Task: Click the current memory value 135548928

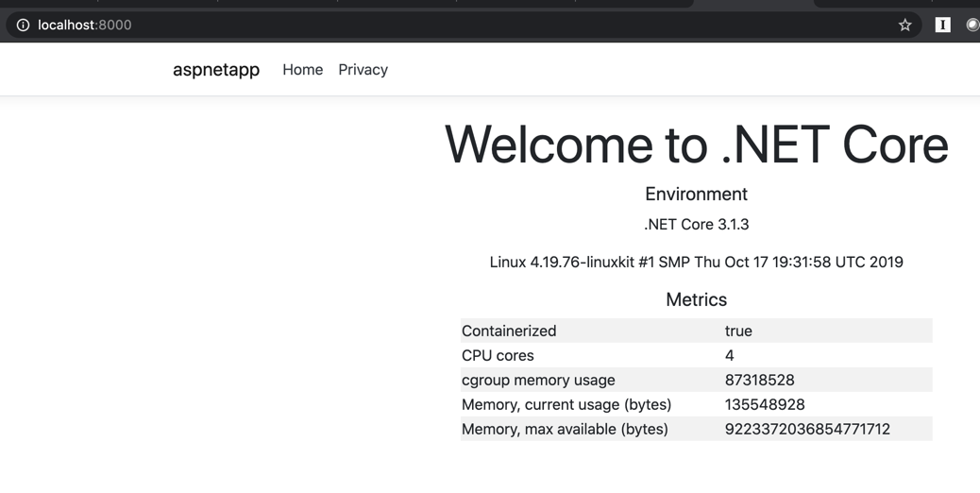Action: click(x=765, y=405)
